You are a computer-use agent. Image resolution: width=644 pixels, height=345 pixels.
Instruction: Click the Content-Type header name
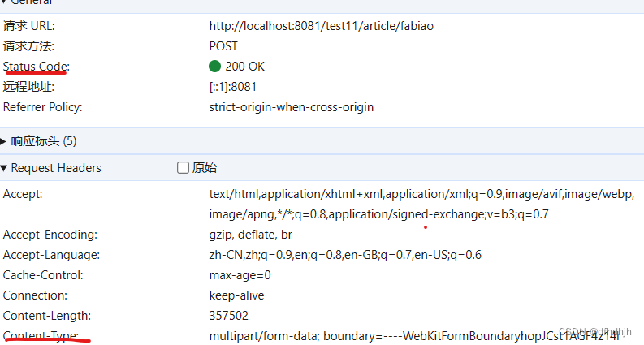41,336
